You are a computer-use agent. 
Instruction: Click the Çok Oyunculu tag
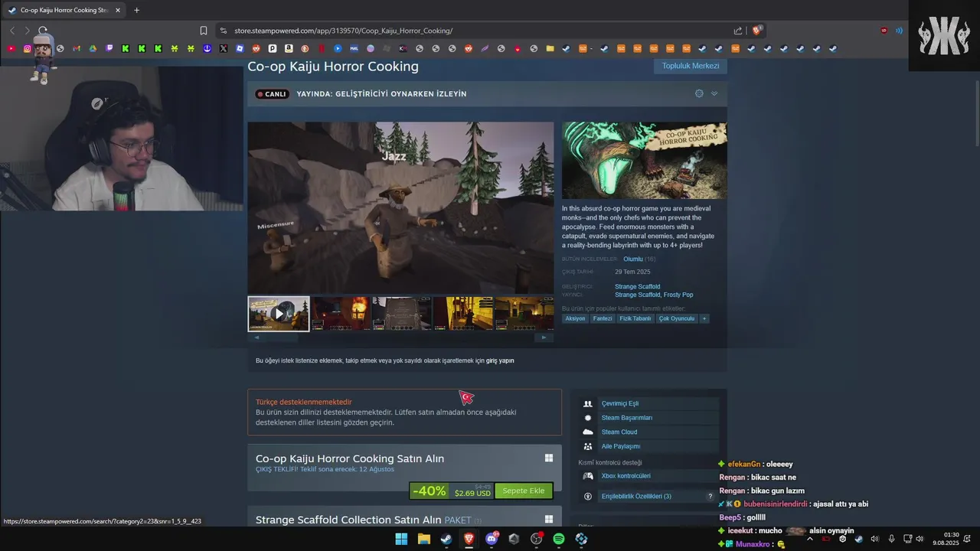tap(677, 318)
